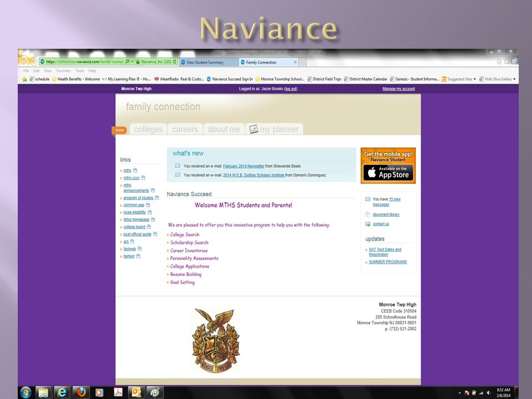Open Manage my account link
Viewport: 532px width, 399px height.
(x=398, y=89)
